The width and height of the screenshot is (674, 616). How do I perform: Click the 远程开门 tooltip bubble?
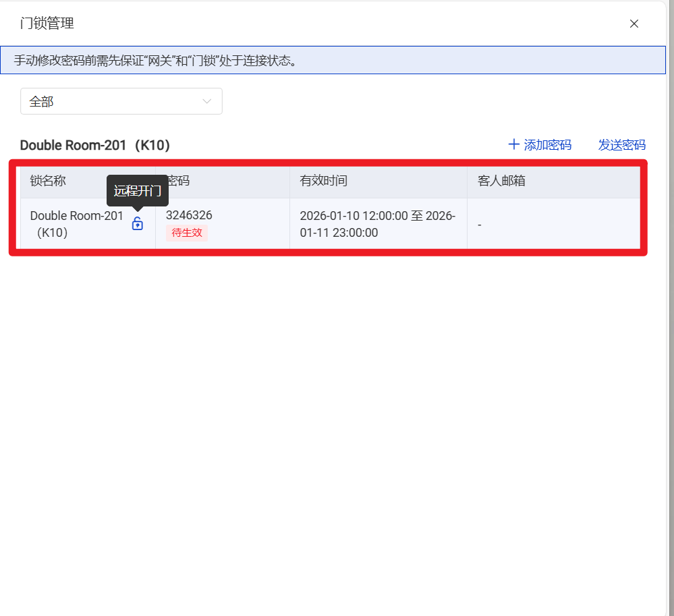138,191
